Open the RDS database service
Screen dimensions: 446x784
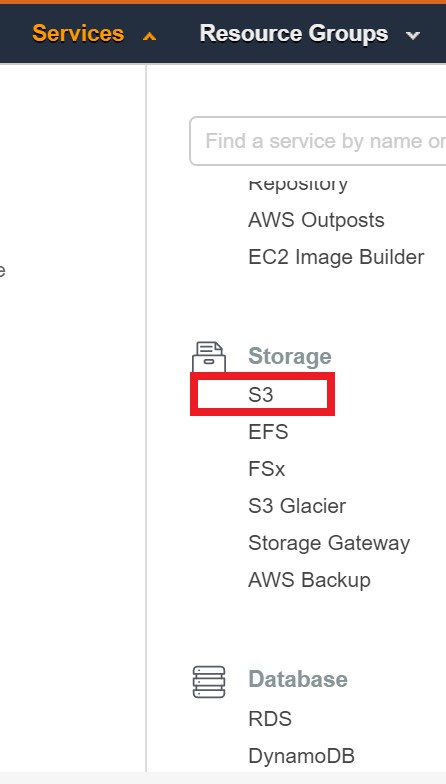tap(270, 718)
